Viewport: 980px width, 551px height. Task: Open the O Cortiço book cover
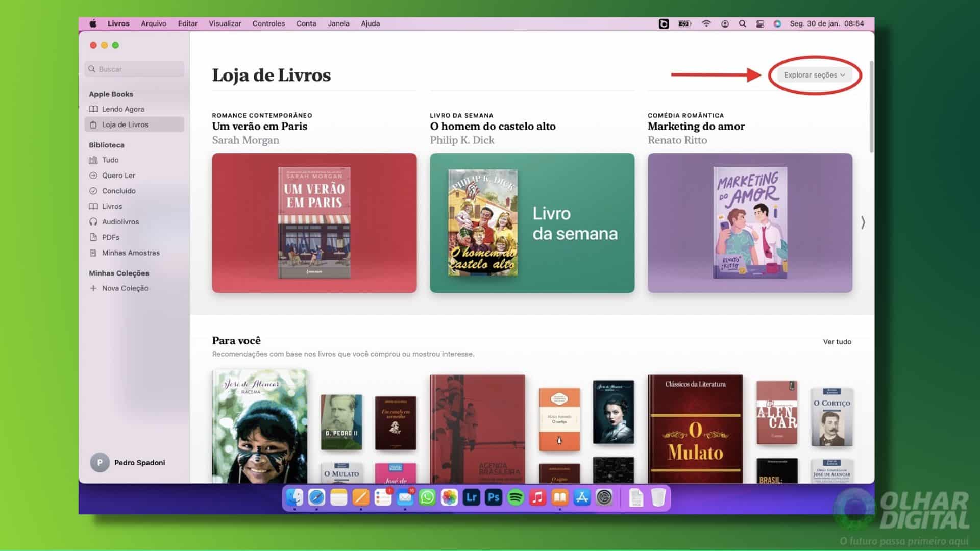(x=831, y=417)
